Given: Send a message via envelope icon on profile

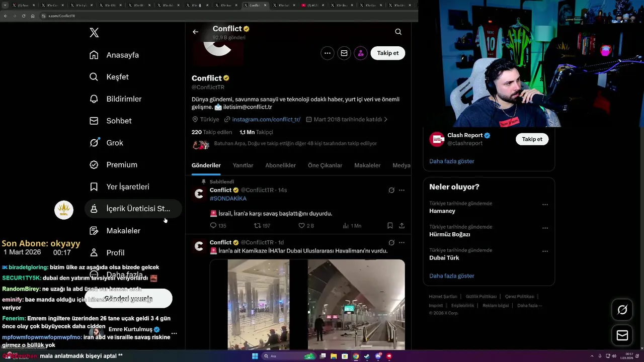Looking at the screenshot, I should (344, 53).
